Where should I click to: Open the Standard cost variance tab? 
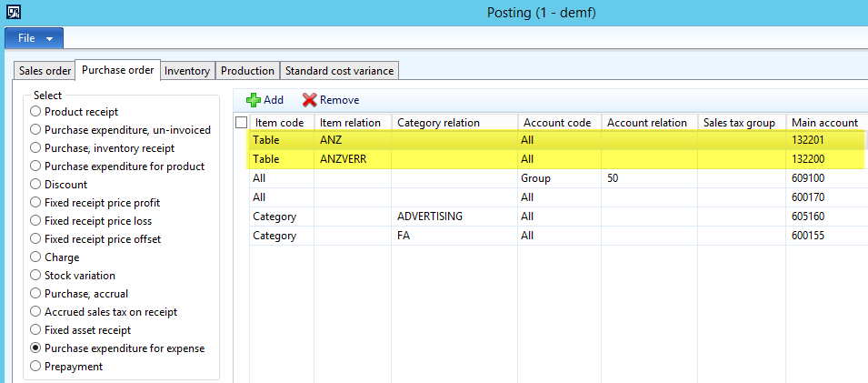pos(339,71)
